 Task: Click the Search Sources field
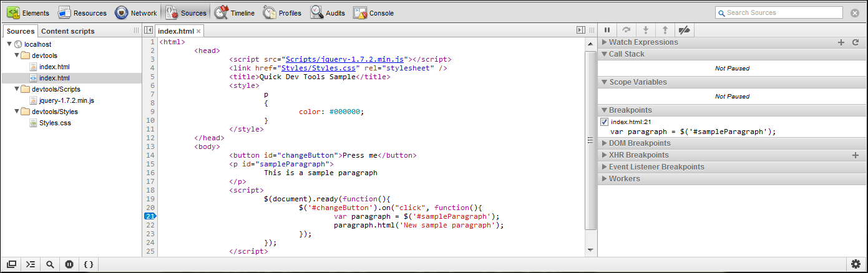click(x=779, y=12)
